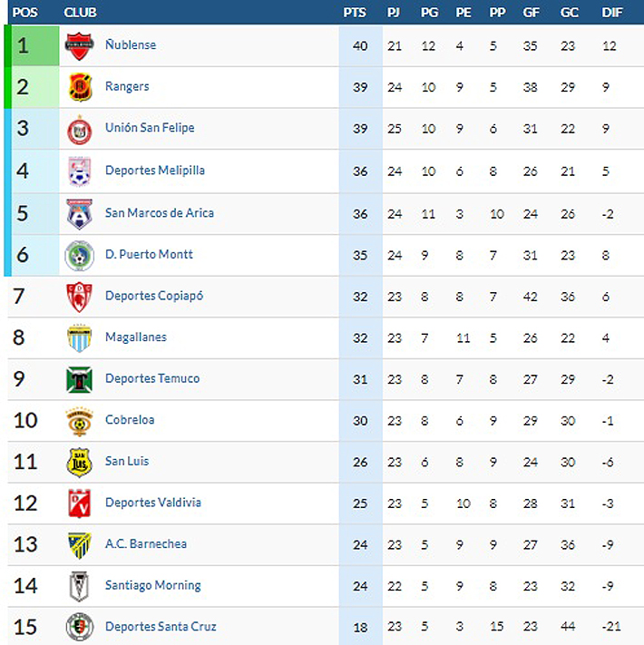Click the Deportes Copiapó shield icon
Viewport: 644px width, 645px height.
(x=80, y=297)
